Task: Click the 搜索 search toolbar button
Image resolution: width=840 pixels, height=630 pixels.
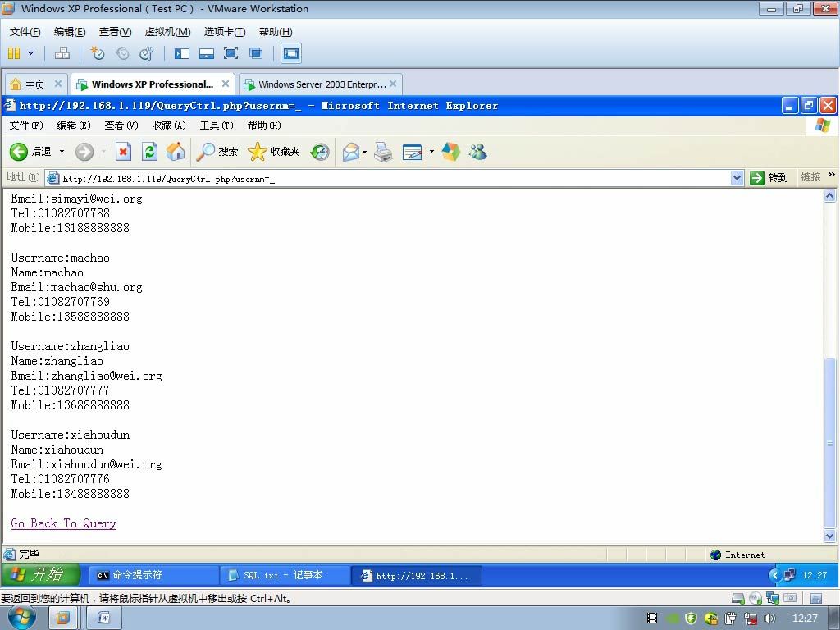Action: [217, 152]
